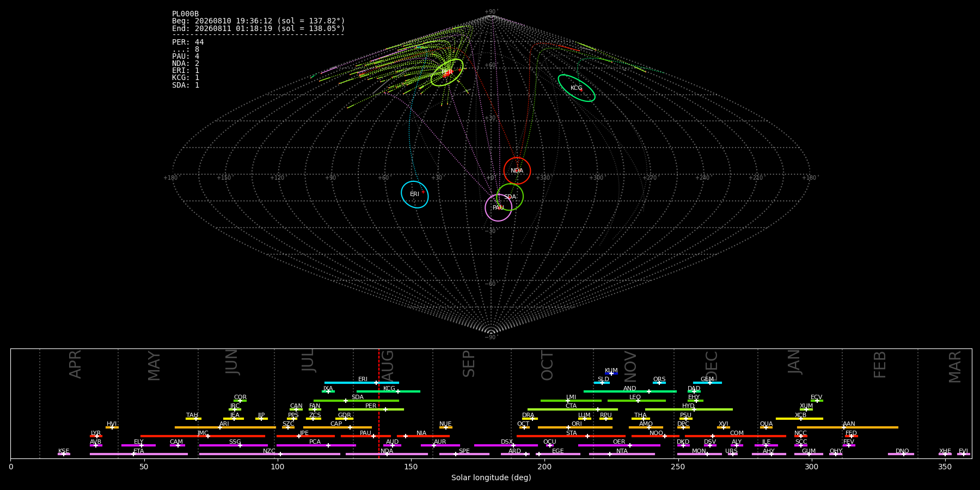Click the AND green shower bar
Image resolution: width=980 pixels, height=490 pixels.
click(630, 391)
